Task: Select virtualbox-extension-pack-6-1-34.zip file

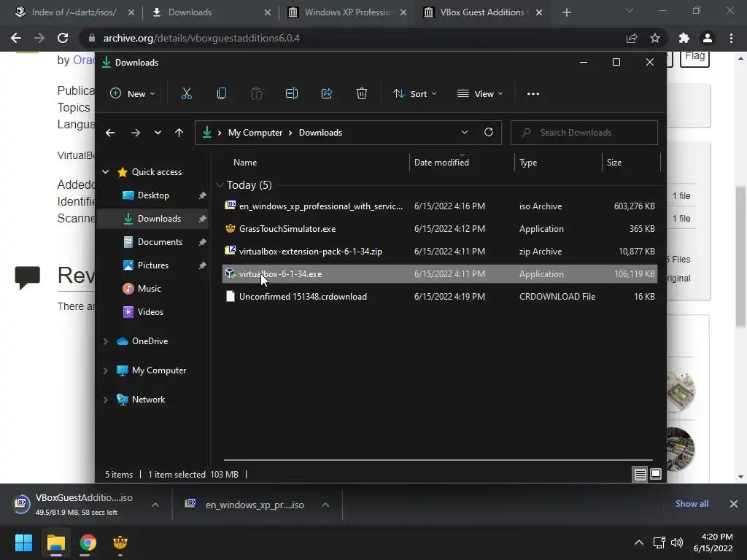Action: tap(439, 252)
